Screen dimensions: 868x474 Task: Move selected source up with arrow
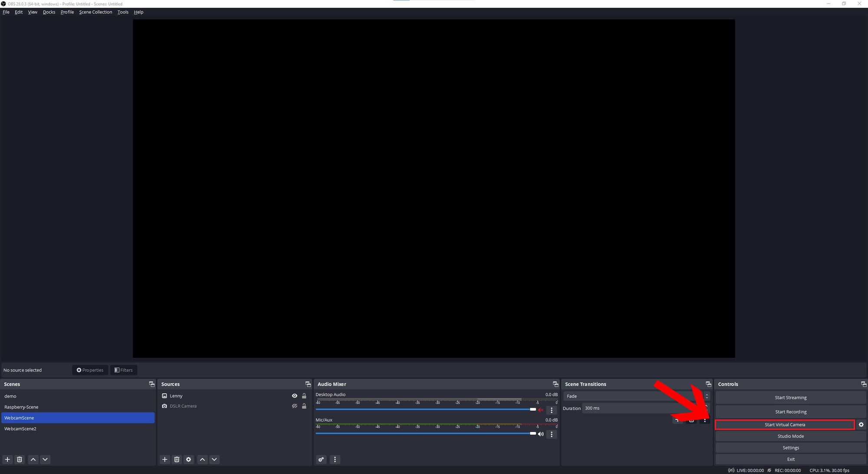point(202,459)
